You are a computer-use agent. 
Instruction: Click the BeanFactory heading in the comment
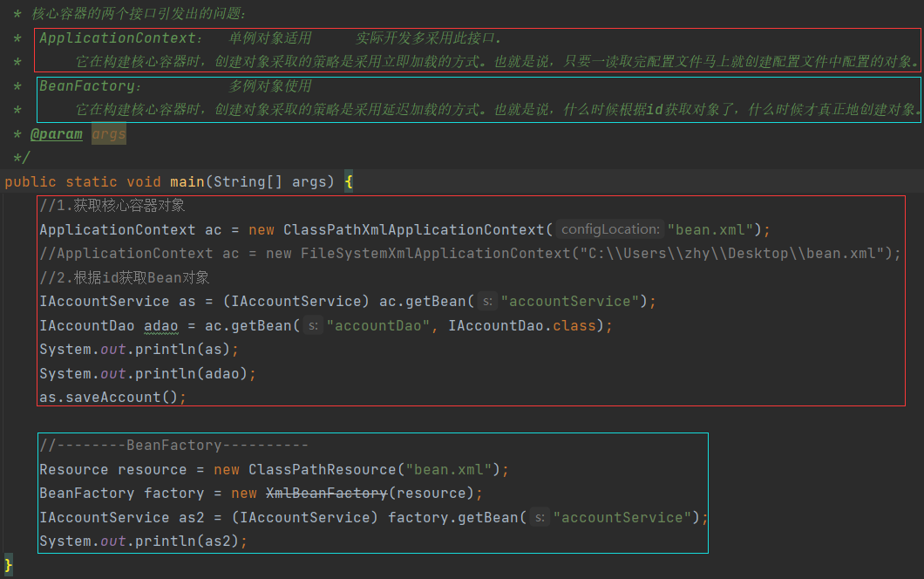click(90, 86)
